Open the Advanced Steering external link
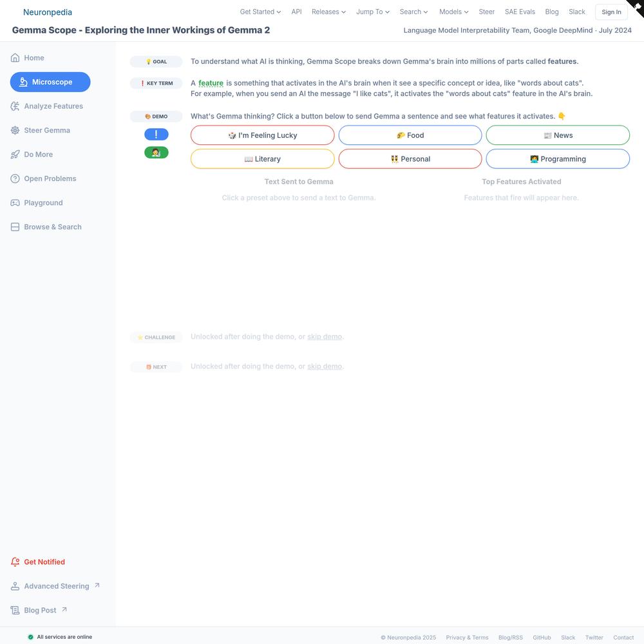 [55, 586]
